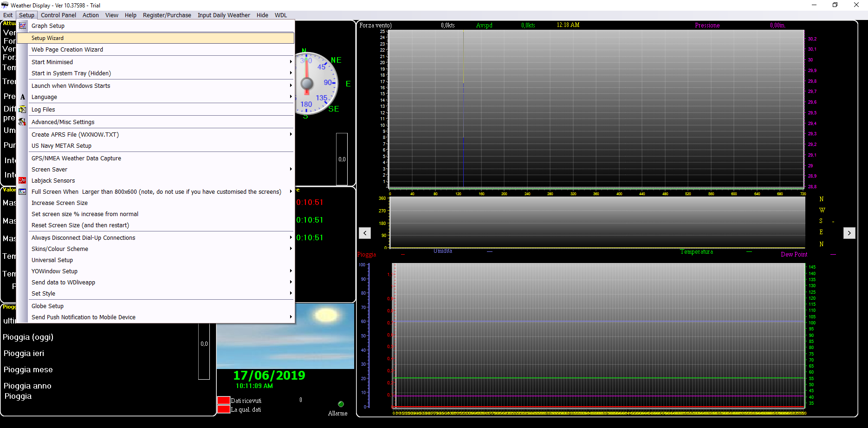Open Register/Purchase menu
Screen dimensions: 868x428
coord(167,15)
